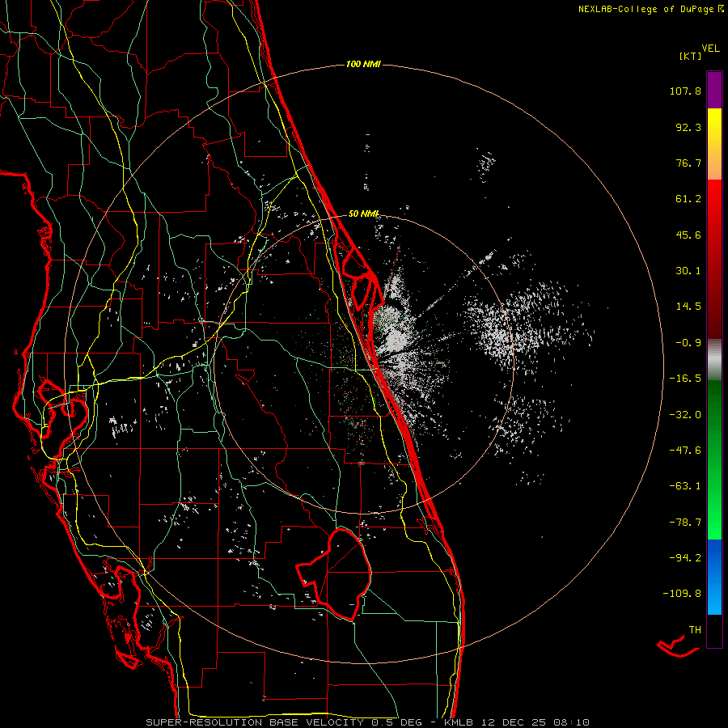Pick the purple segment of color bar
The width and height of the screenshot is (728, 728).
point(714,90)
